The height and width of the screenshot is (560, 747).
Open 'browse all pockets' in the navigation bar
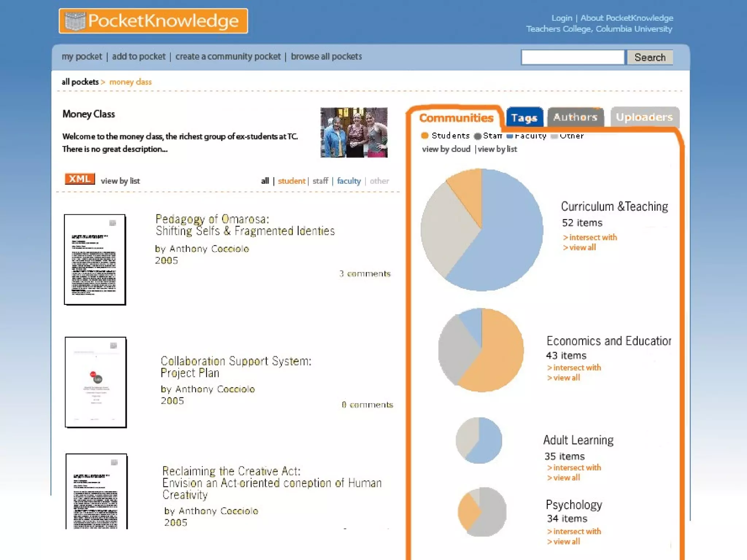[x=326, y=57]
